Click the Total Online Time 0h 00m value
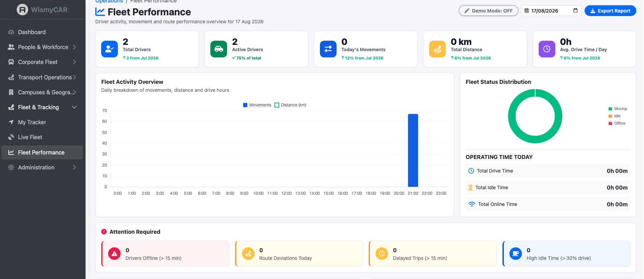This screenshot has width=644, height=279. click(x=617, y=204)
